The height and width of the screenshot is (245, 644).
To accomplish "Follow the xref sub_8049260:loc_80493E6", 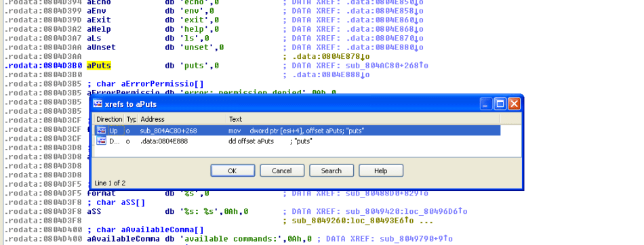I will coord(353,221).
